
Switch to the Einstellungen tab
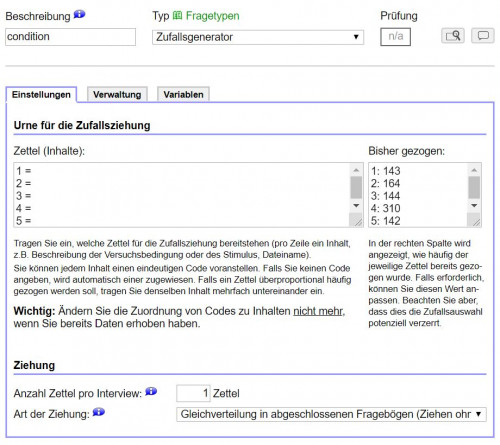[41, 95]
